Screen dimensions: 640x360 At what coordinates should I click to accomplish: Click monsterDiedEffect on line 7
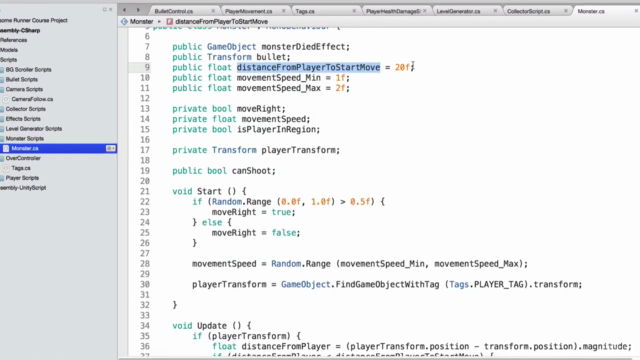[303, 47]
